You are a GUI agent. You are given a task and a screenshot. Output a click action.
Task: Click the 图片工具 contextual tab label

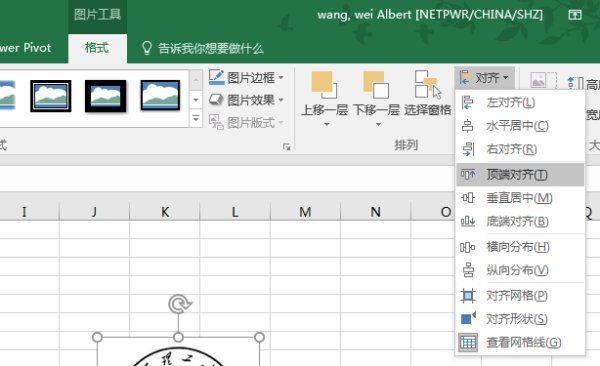[97, 15]
